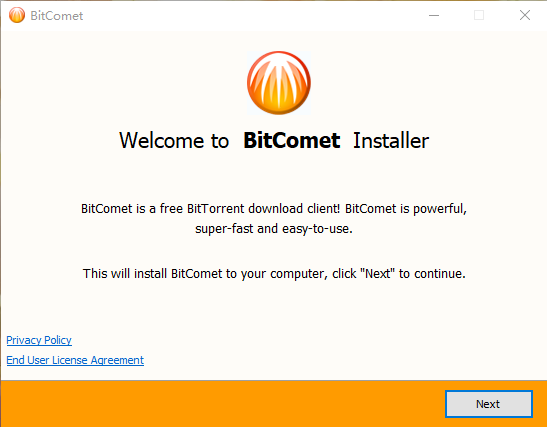Click the "Welcome to" heading text
The image size is (547, 427).
tap(174, 141)
